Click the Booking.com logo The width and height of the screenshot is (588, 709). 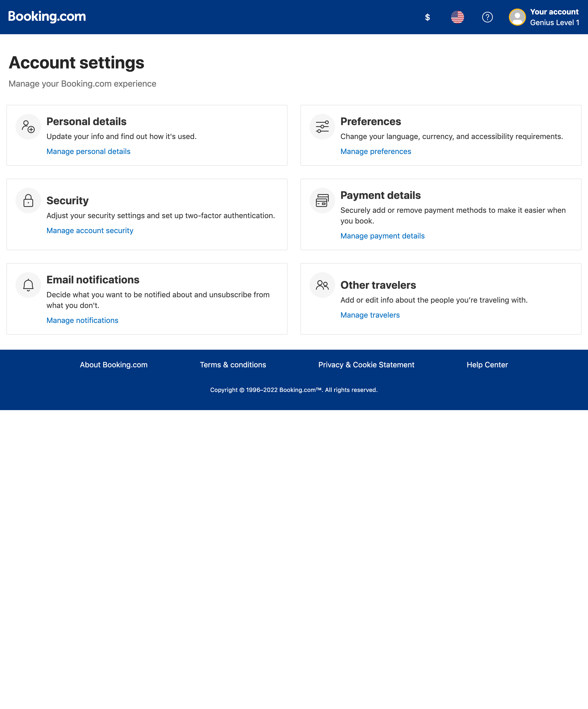[47, 16]
